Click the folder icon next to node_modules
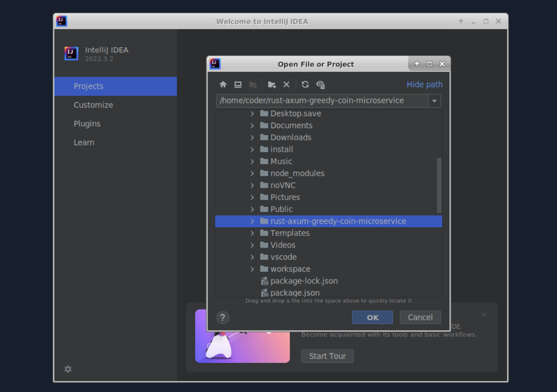This screenshot has width=557, height=392. [264, 173]
